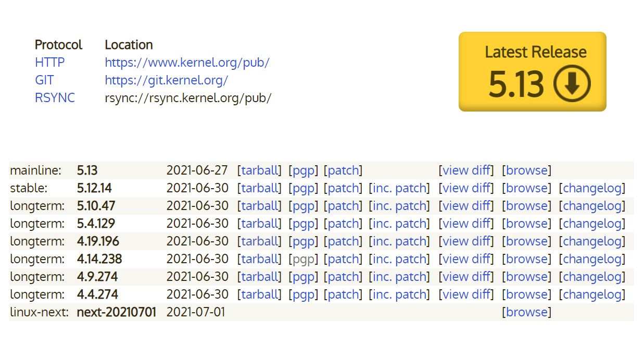The image size is (644, 344).
Task: Open pgp signature for stable 5.12.14
Action: pyautogui.click(x=303, y=188)
